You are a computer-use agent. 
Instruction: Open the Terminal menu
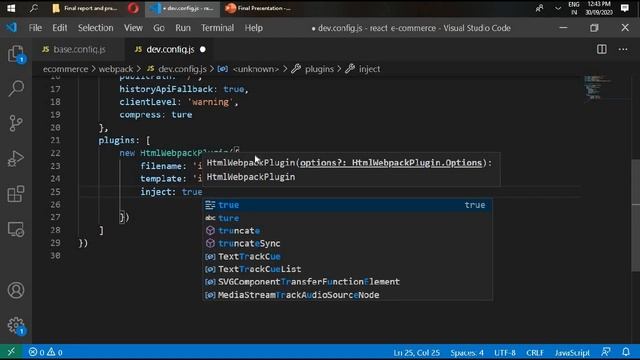tap(217, 28)
